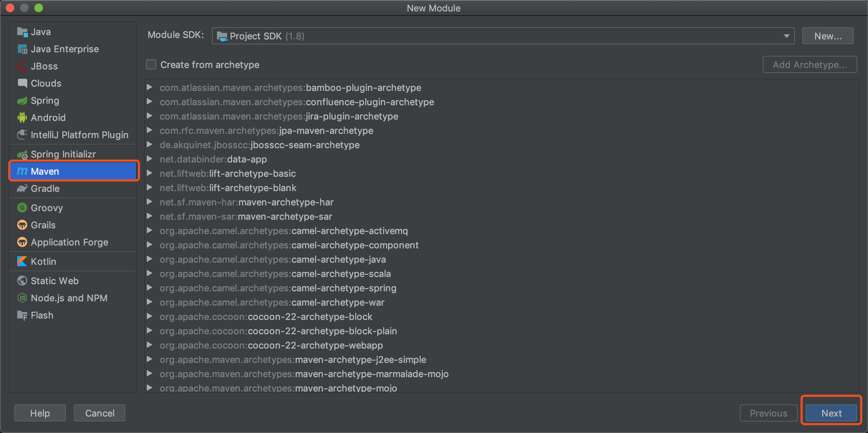This screenshot has width=868, height=433.
Task: Expand the lift-archetype-basic entry
Action: coord(150,173)
